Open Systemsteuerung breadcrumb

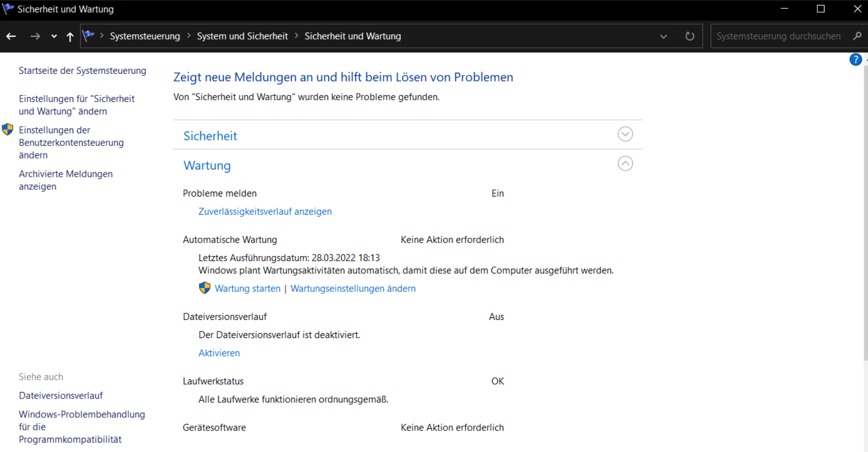point(145,36)
